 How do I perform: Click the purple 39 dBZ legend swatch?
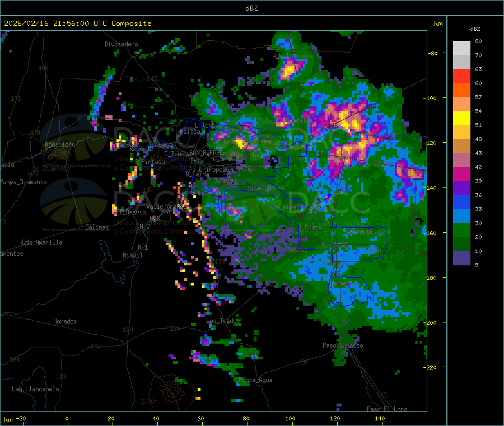coord(461,188)
